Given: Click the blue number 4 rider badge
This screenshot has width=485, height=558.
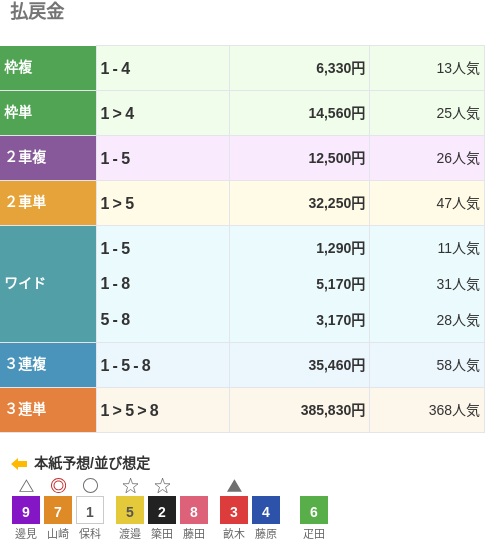Looking at the screenshot, I should 266,510.
